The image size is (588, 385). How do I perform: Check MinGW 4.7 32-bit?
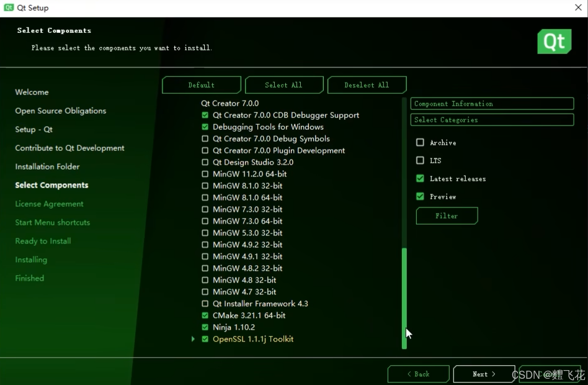[205, 292]
